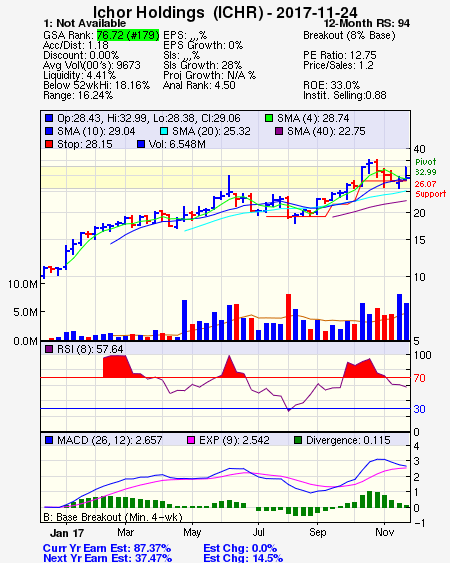This screenshot has height=563, width=450.
Task: Click the red Stop legend swatch
Action: click(49, 144)
